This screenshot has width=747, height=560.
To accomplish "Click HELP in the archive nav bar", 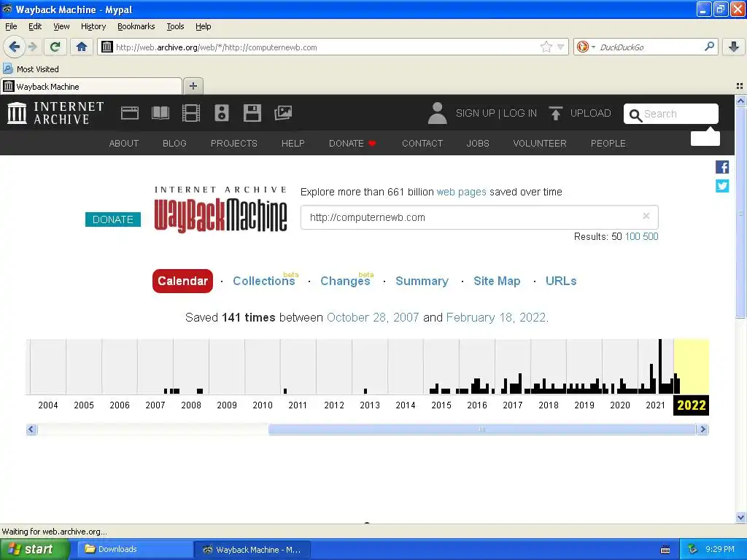I will tap(293, 144).
